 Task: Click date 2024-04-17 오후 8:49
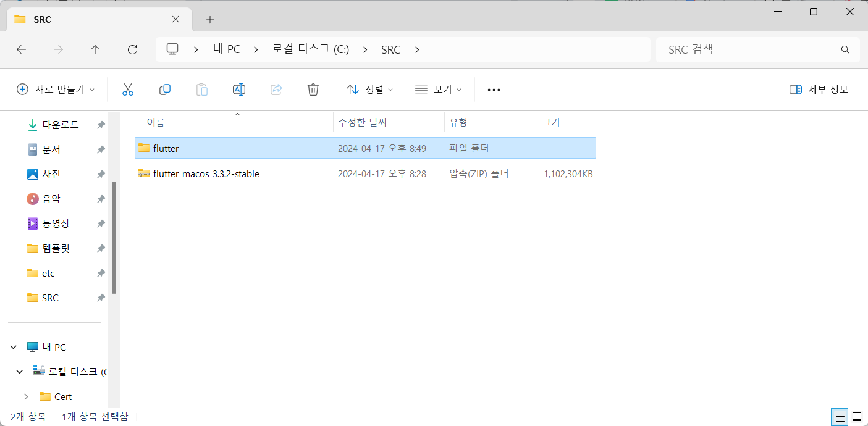click(382, 148)
